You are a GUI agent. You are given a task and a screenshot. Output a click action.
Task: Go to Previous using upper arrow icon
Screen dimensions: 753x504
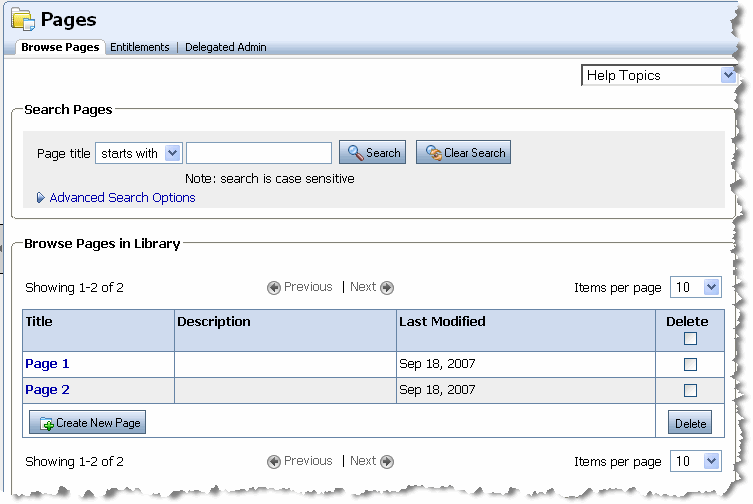coord(274,287)
